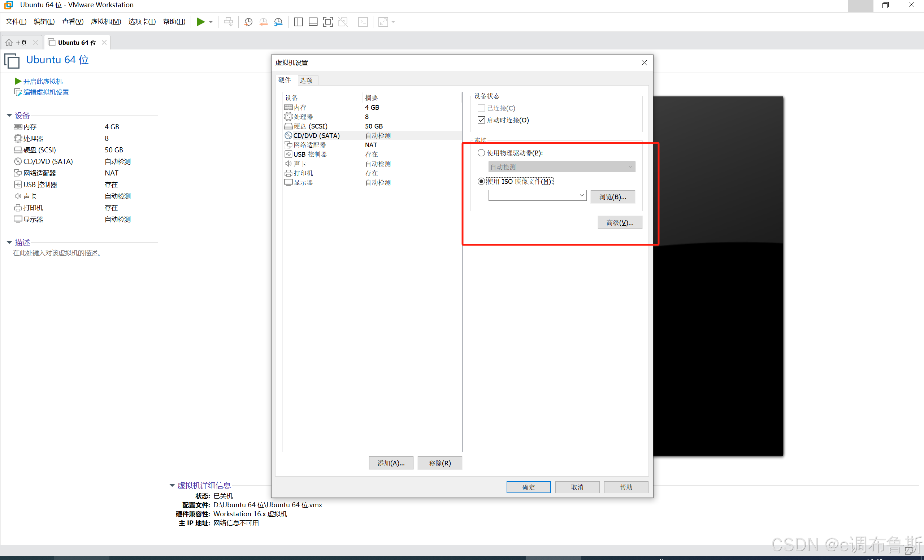
Task: Select 硬件 tab in settings dialog
Action: 285,80
